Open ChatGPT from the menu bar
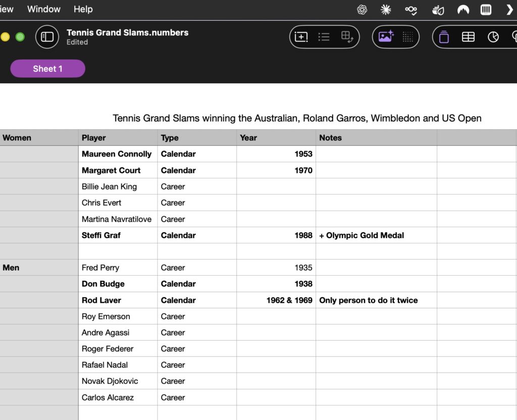 pos(362,10)
